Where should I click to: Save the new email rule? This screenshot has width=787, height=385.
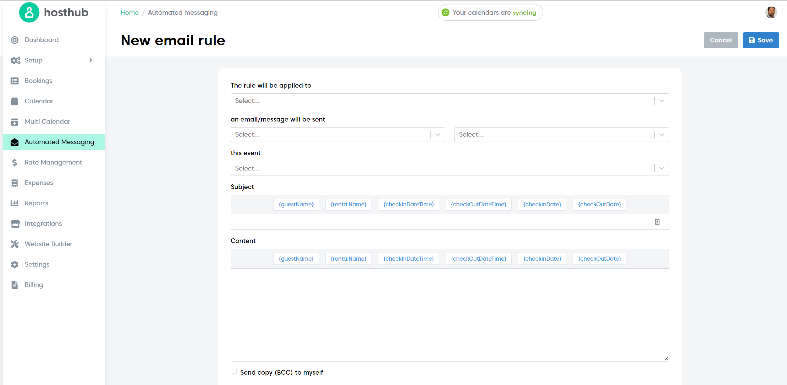click(761, 40)
